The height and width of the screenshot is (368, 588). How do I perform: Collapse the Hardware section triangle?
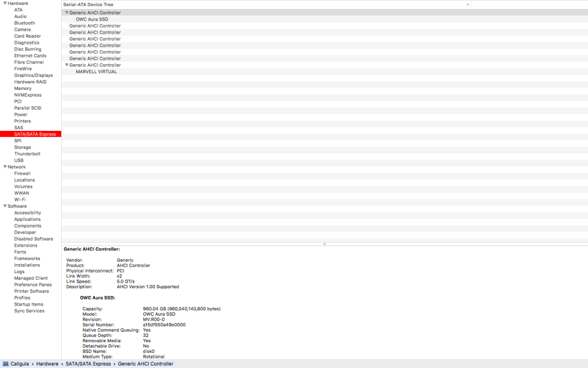point(5,4)
